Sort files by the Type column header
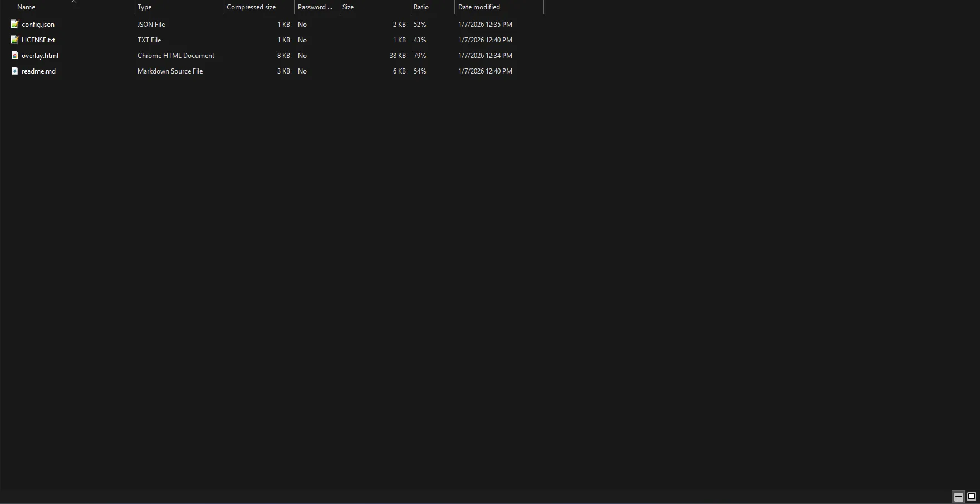Image resolution: width=980 pixels, height=504 pixels. tap(144, 7)
